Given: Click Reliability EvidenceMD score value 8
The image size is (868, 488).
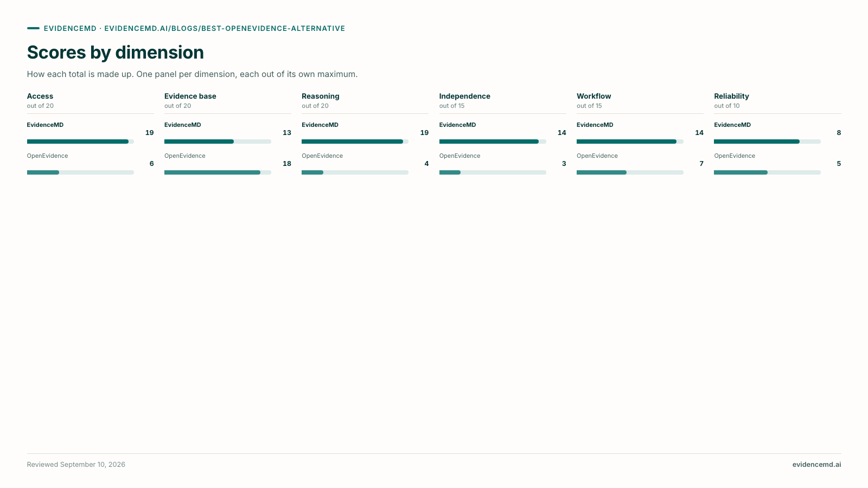Looking at the screenshot, I should [839, 133].
